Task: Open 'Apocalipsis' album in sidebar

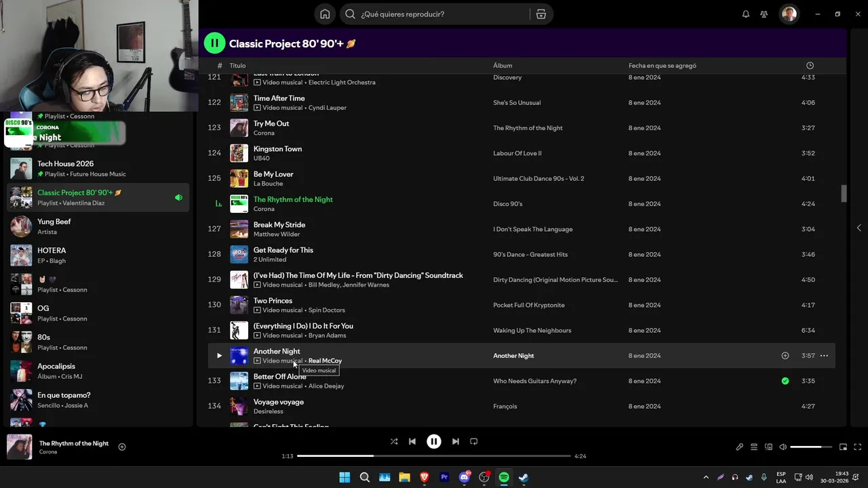Action: click(x=98, y=371)
